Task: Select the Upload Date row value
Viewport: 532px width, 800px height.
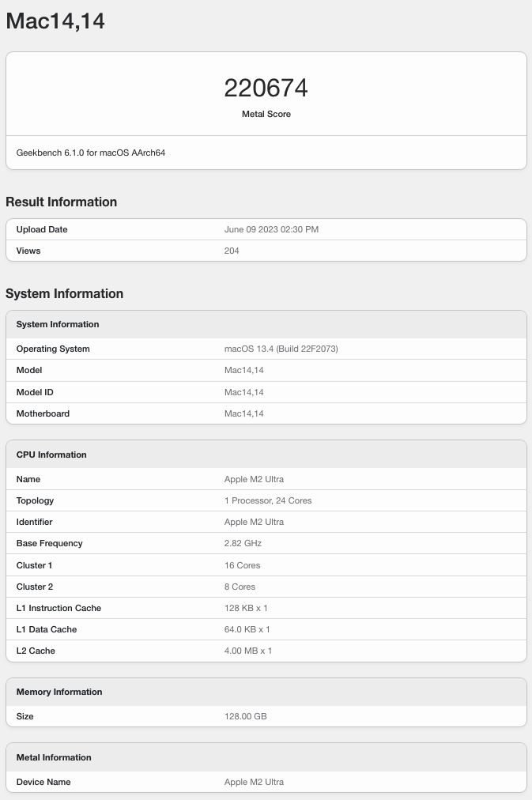Action: point(271,229)
